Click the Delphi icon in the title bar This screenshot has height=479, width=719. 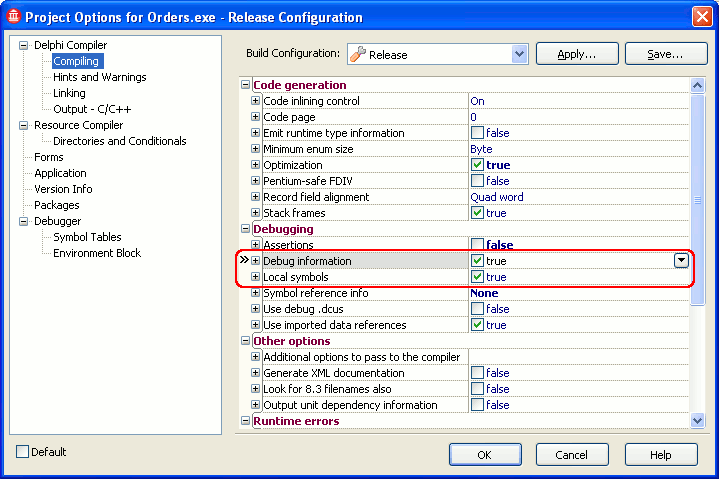coord(13,17)
